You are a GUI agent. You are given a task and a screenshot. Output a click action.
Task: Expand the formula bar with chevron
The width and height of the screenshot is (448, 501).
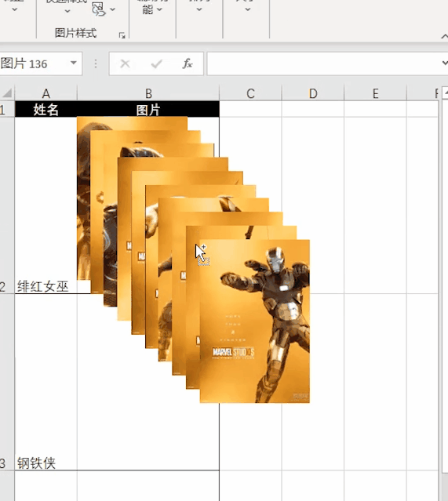click(x=445, y=63)
